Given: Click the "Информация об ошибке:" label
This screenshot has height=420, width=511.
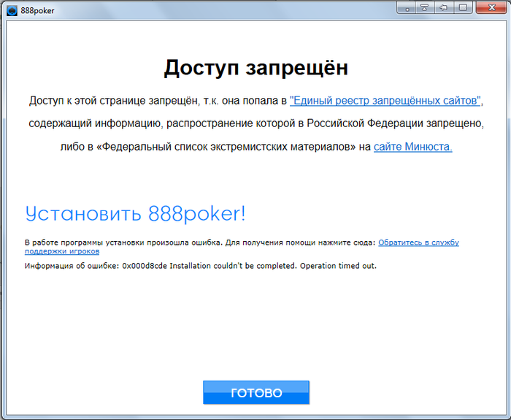Looking at the screenshot, I should click(x=72, y=266).
